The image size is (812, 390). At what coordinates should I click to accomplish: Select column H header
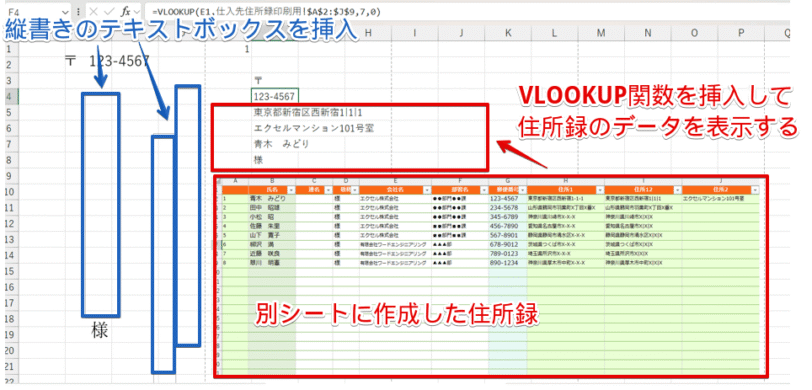368,33
